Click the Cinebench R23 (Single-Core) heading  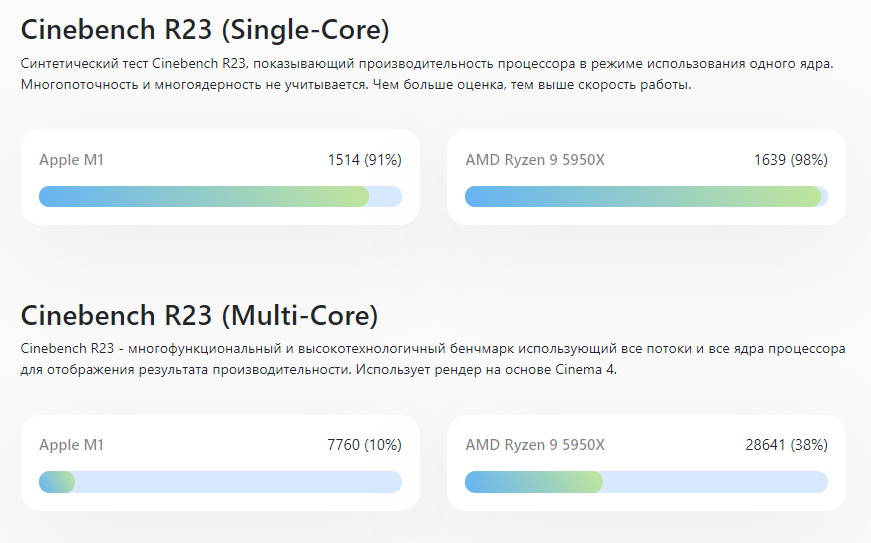[205, 29]
